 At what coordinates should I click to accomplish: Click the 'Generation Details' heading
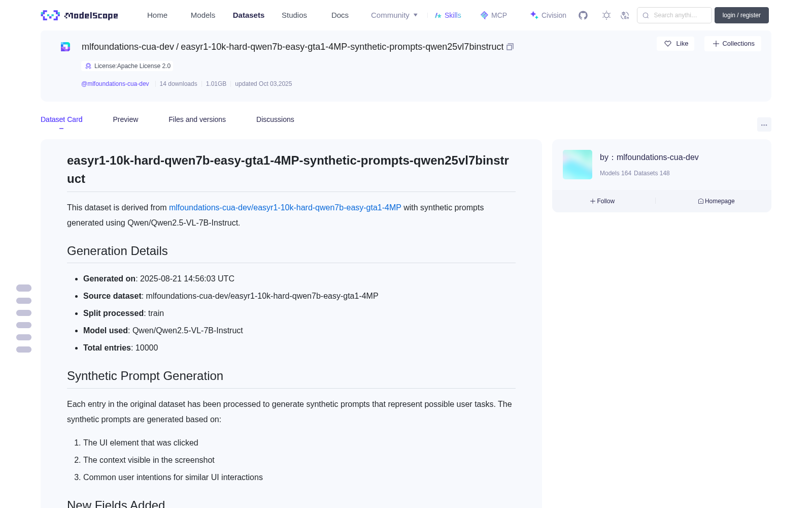click(117, 251)
